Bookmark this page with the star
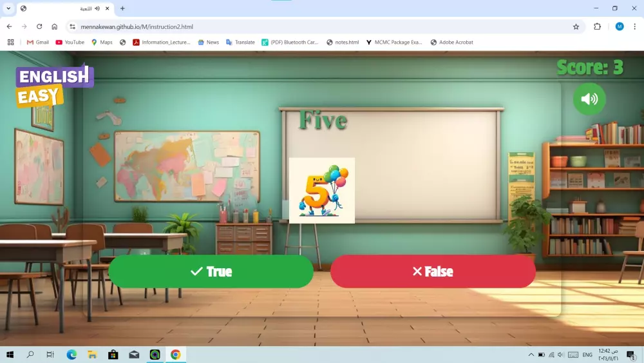Viewport: 644px width, 363px height. (x=576, y=26)
